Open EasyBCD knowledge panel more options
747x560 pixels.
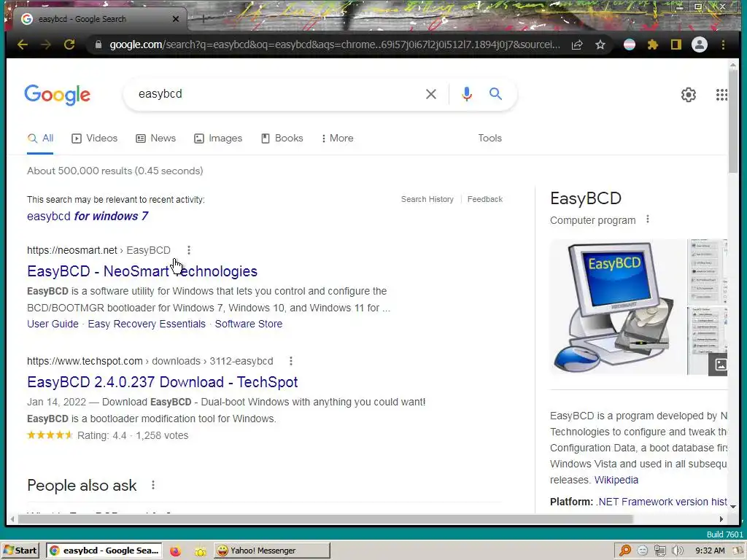pos(648,219)
